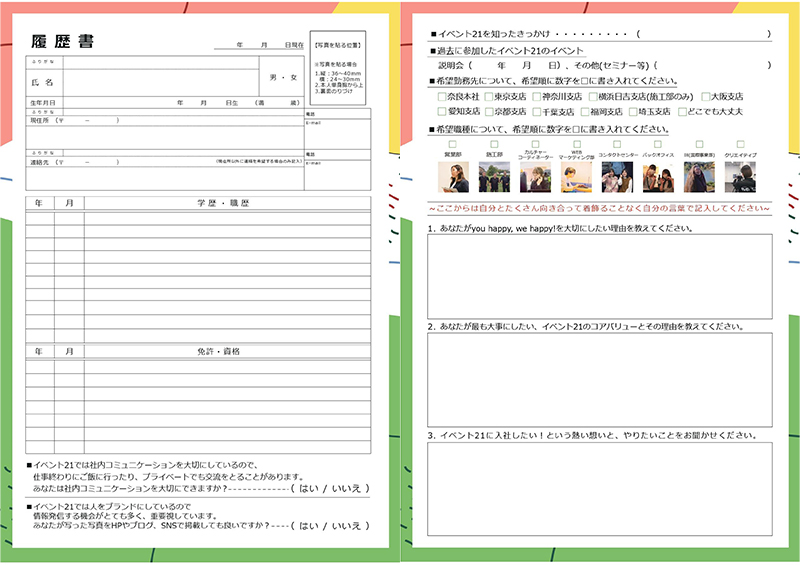
Task: Check the 愛知支店 checkbox
Action: [x=442, y=111]
